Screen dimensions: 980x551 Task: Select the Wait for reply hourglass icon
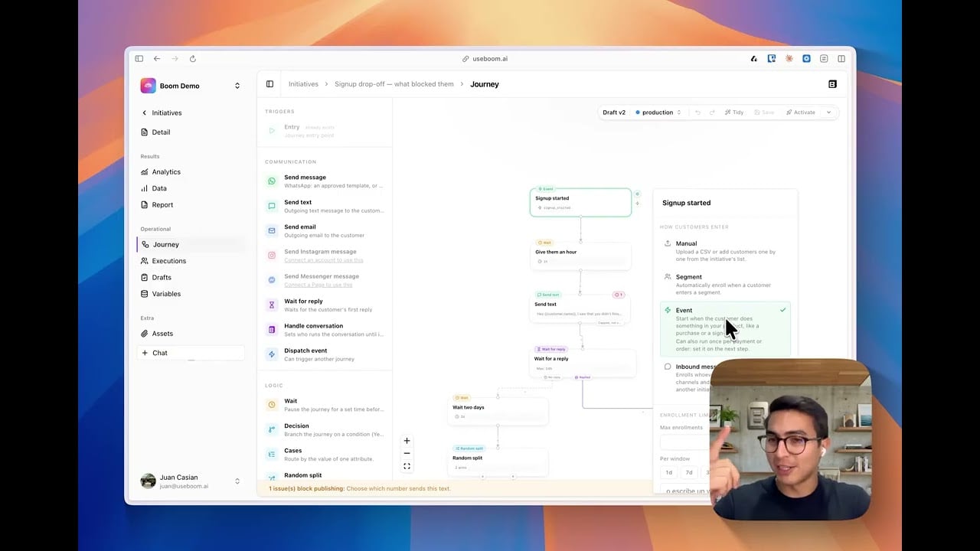[271, 305]
